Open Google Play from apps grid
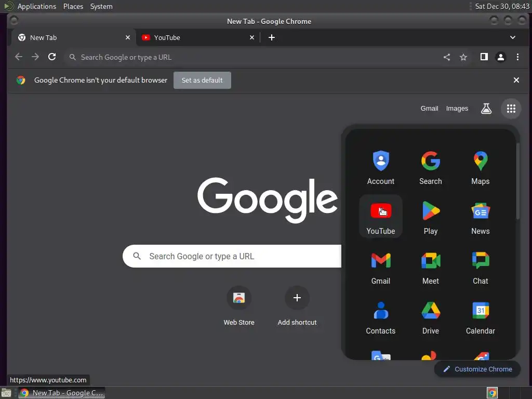Screen dimensions: 532x399 (431, 217)
